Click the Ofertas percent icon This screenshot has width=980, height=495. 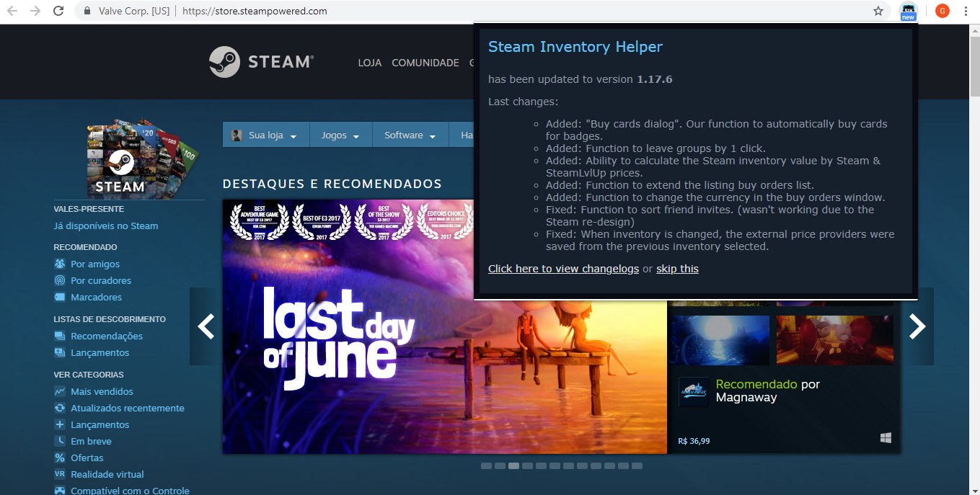(60, 458)
